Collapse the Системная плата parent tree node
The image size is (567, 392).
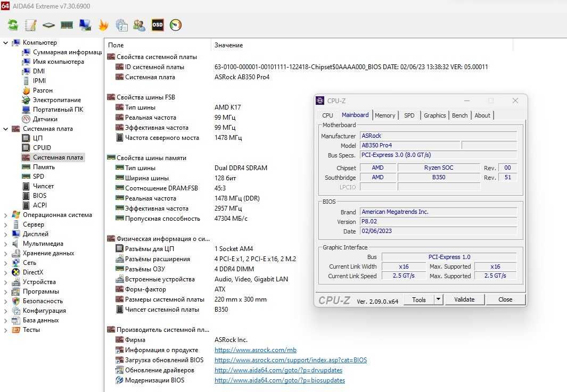(5, 129)
